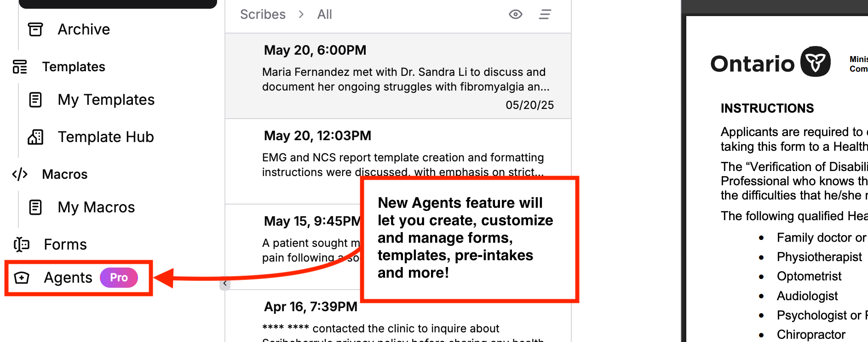This screenshot has height=342, width=868.
Task: Open the Archive box icon
Action: click(x=35, y=29)
